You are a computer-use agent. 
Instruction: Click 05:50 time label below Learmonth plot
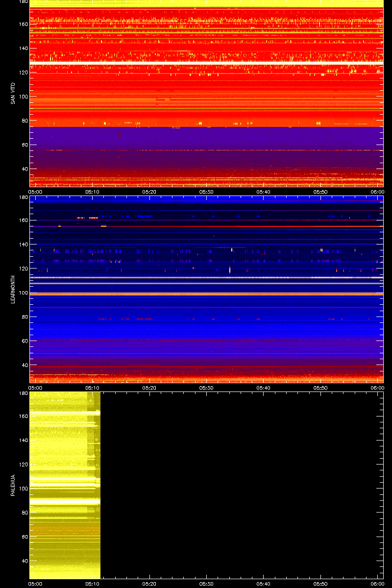[x=321, y=388]
